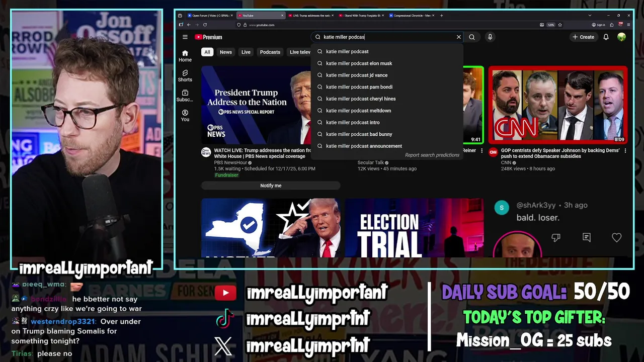The image size is (644, 362).
Task: Open the account avatar menu
Action: (x=622, y=37)
